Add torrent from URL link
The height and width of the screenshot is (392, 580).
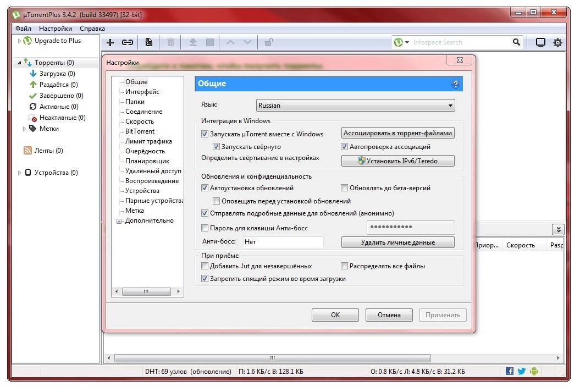pyautogui.click(x=127, y=42)
